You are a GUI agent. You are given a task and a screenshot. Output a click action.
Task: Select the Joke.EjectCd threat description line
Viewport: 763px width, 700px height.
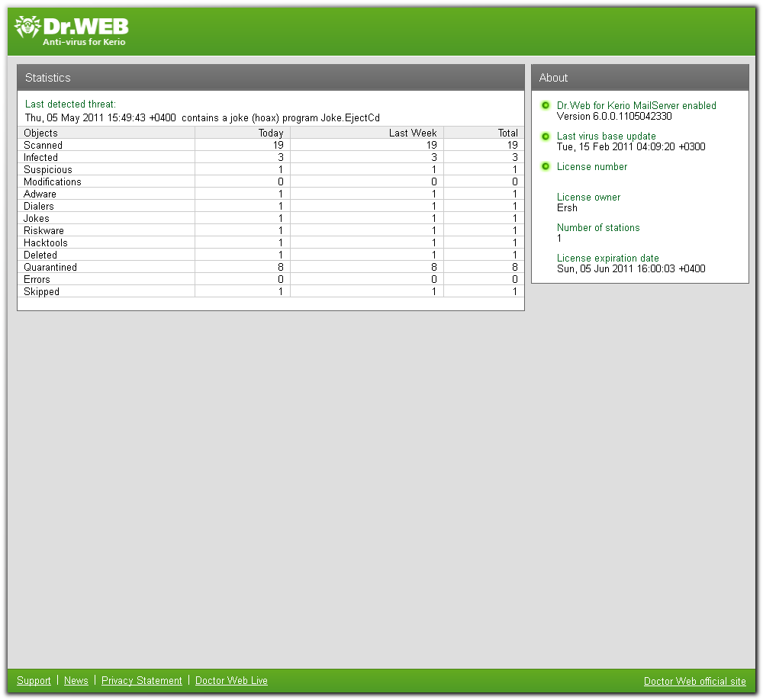coord(202,117)
